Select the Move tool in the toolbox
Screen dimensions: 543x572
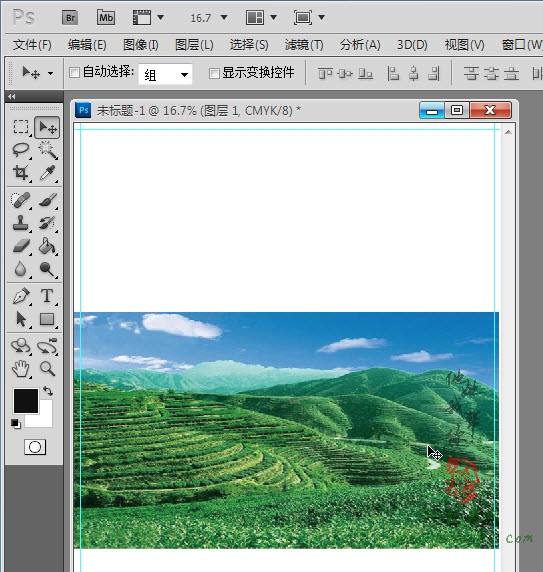47,127
